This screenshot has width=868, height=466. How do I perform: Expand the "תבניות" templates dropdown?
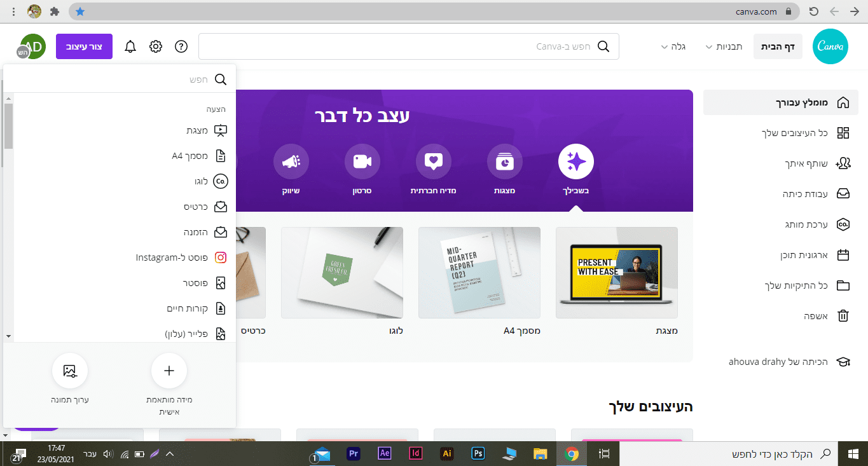pos(723,46)
